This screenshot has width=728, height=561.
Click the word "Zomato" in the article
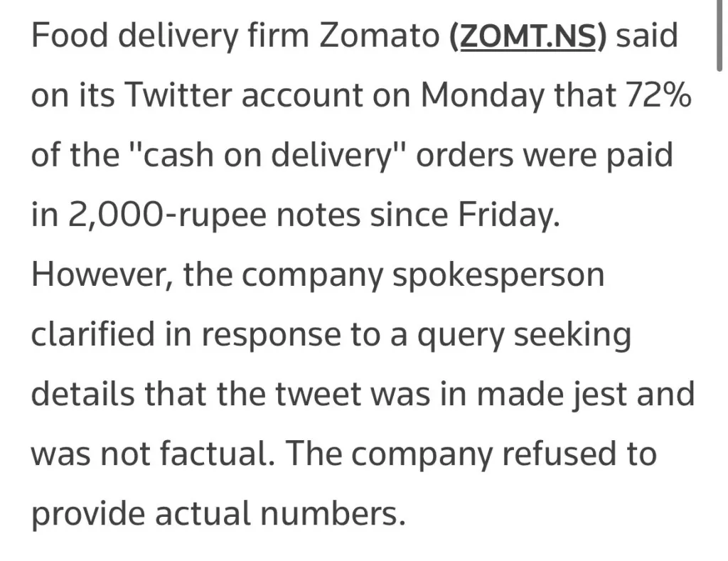[380, 36]
